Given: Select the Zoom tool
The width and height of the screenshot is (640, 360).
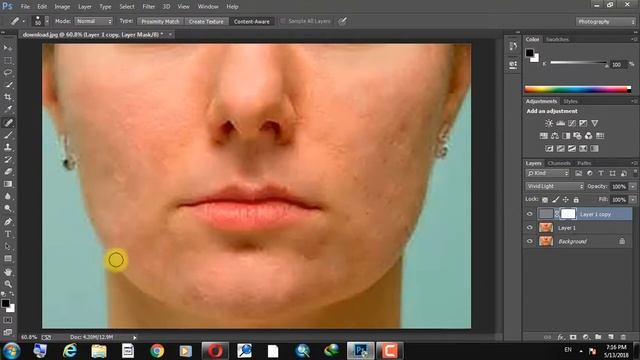Looking at the screenshot, I should [8, 284].
